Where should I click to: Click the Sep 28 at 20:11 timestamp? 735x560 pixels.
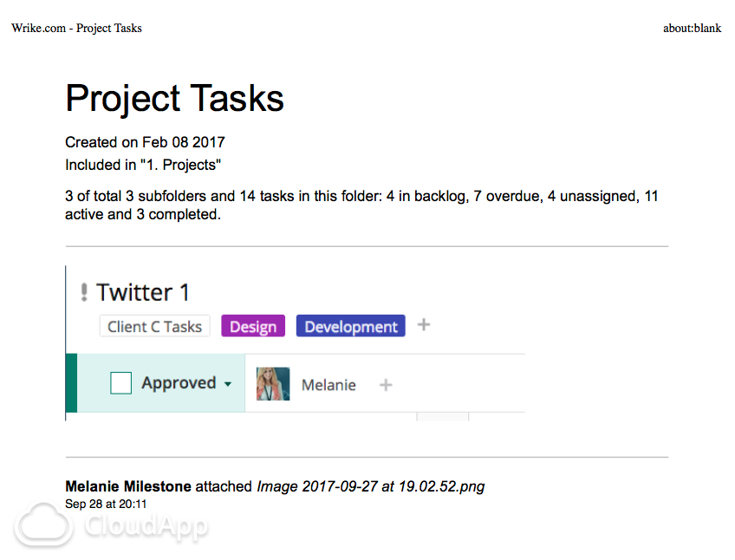[x=106, y=504]
